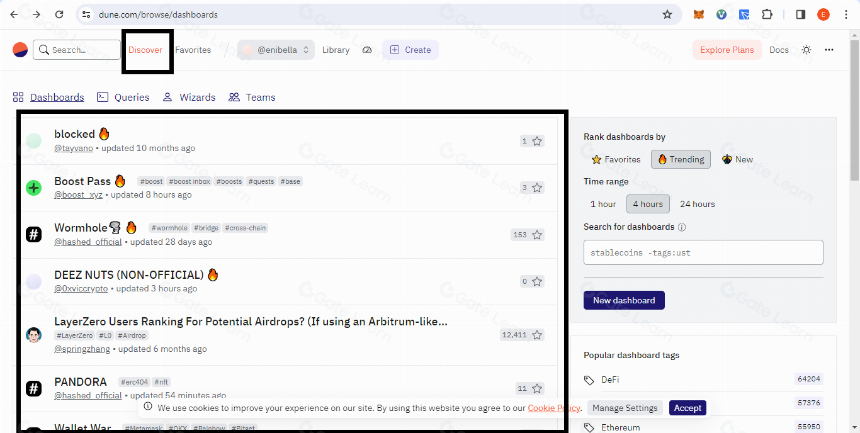Focus the header Search box
This screenshot has width=860, height=433.
click(77, 50)
